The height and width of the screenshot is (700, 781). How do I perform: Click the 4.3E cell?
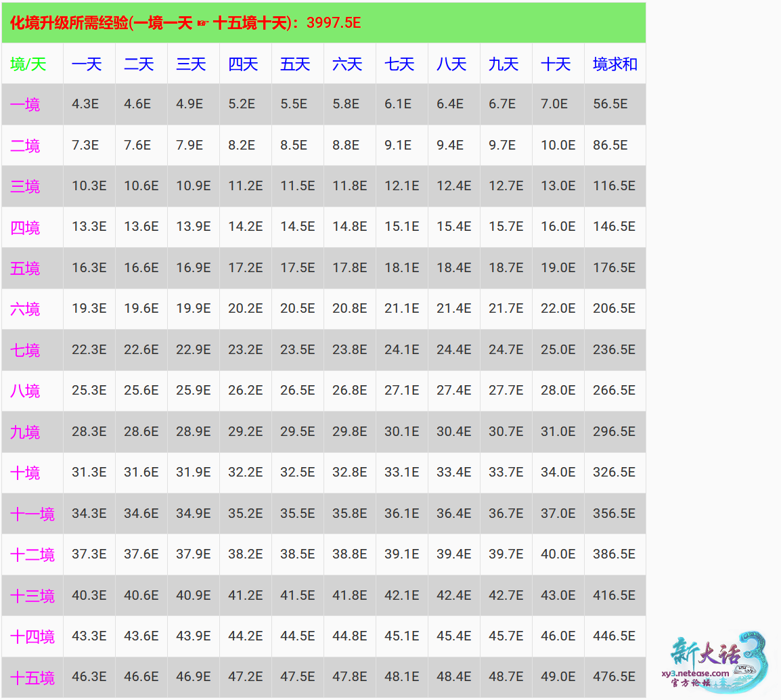click(x=89, y=104)
